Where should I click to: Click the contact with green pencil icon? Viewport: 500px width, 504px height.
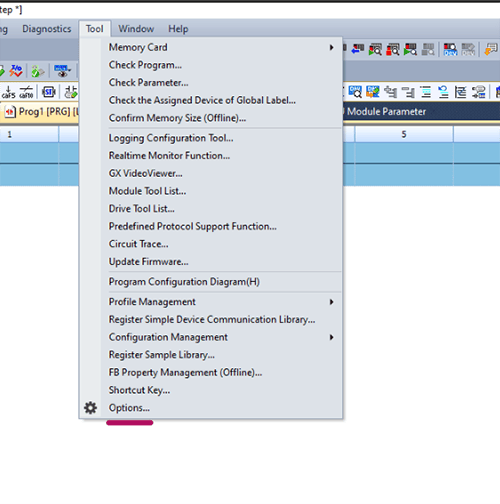coord(71,92)
